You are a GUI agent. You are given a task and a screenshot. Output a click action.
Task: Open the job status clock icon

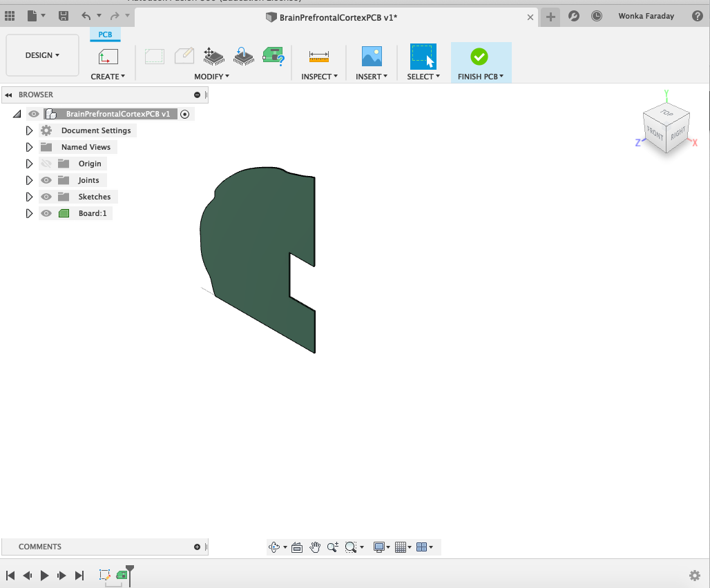tap(597, 17)
